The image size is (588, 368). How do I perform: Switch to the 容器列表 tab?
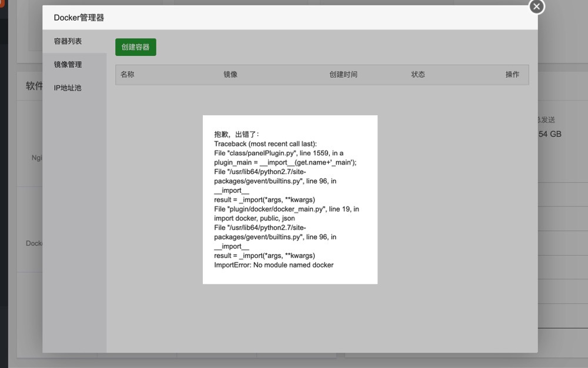tap(68, 41)
